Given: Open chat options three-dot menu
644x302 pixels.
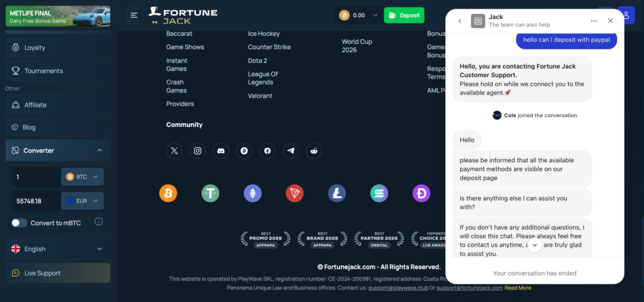Looking at the screenshot, I should click(x=594, y=21).
